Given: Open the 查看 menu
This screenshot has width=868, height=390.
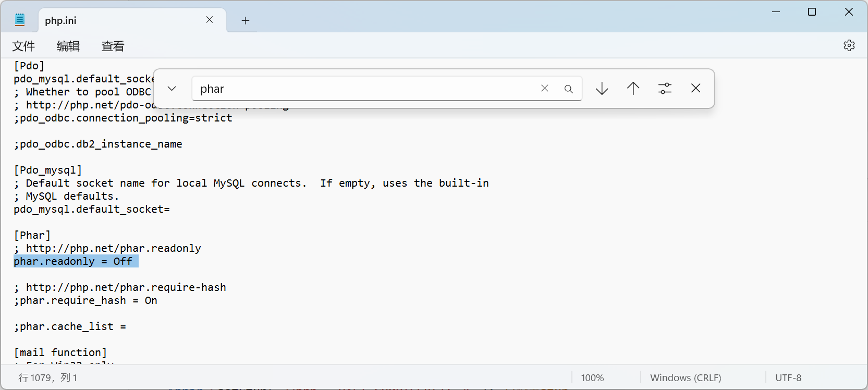Looking at the screenshot, I should pyautogui.click(x=113, y=46).
